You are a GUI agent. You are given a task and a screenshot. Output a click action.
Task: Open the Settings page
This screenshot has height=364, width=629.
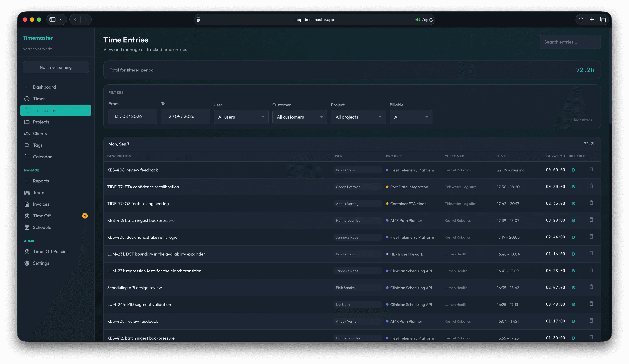coord(56,263)
